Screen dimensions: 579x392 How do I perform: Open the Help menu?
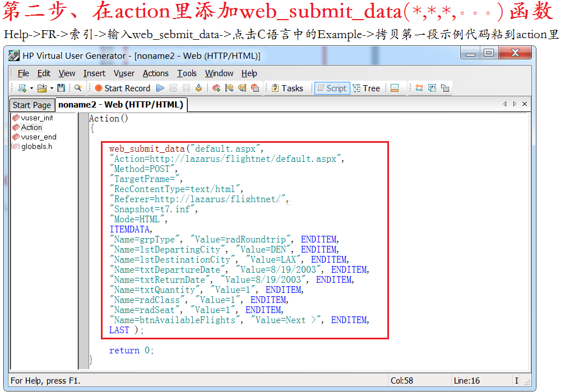tap(249, 73)
